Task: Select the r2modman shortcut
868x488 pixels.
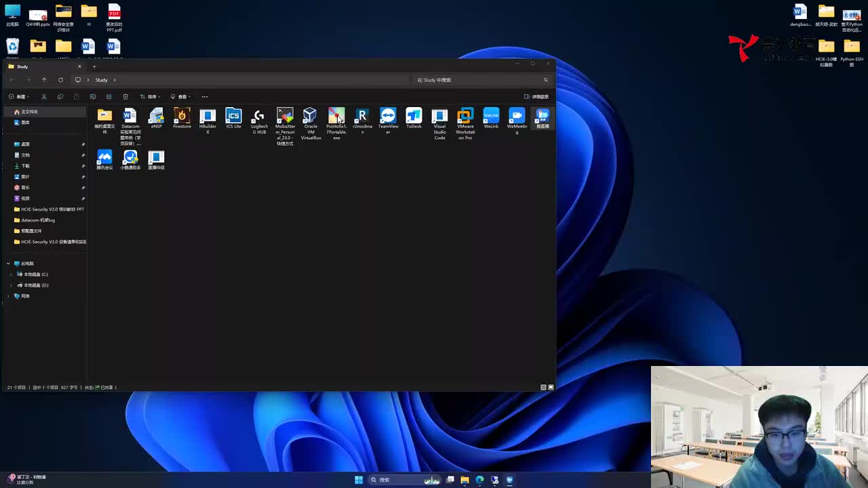Action: (362, 121)
